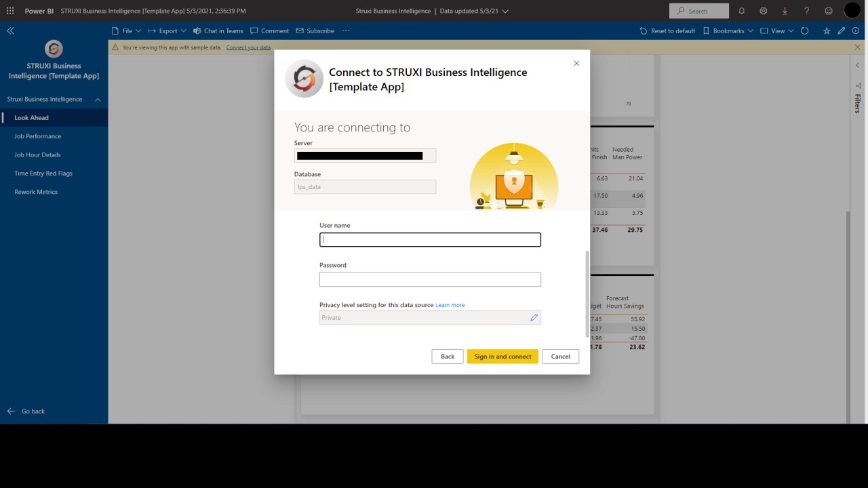Open more options ellipsis in toolbar
The height and width of the screenshot is (488, 868).
point(346,30)
